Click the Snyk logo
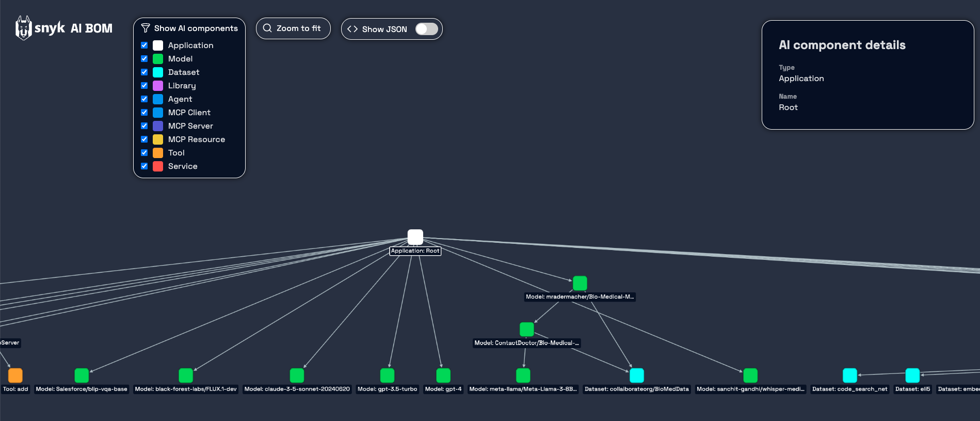The height and width of the screenshot is (421, 980). click(x=40, y=28)
